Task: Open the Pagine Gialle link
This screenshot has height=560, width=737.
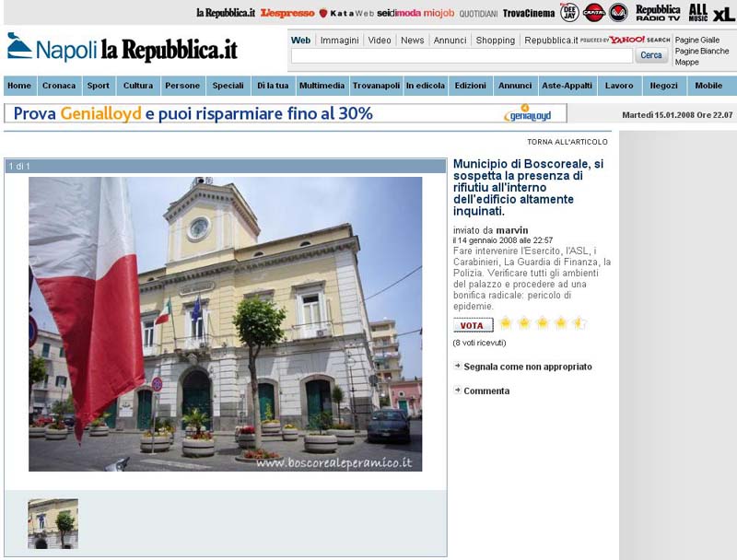Action: click(697, 40)
